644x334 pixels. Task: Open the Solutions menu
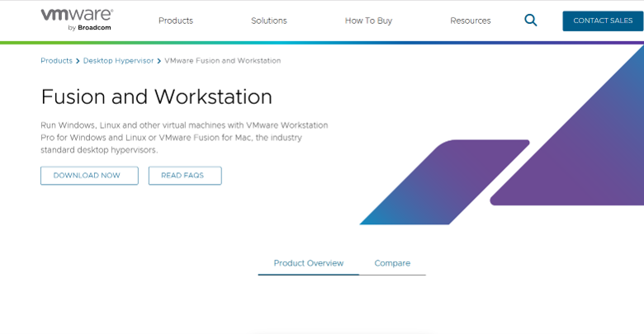pyautogui.click(x=269, y=21)
